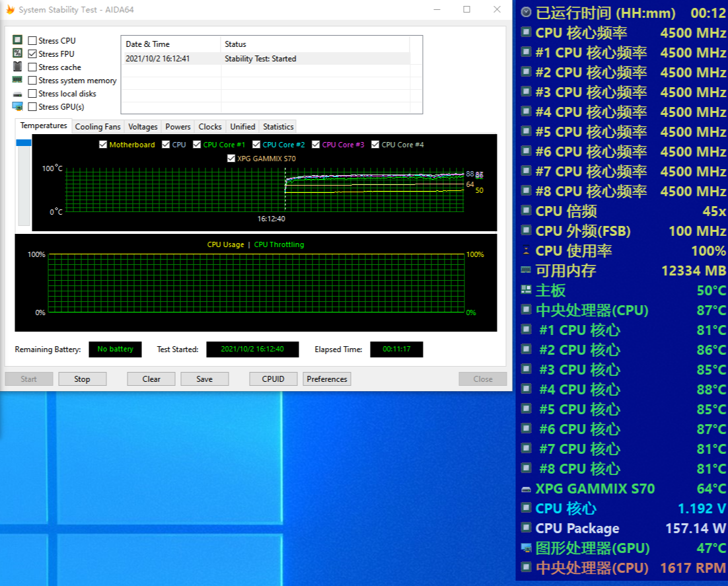Enable the Stress CPU checkbox
The image size is (728, 586).
point(32,41)
